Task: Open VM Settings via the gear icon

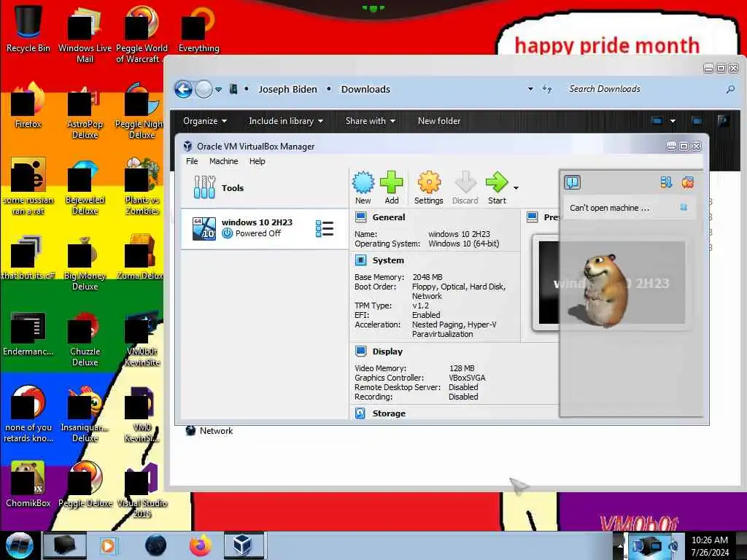Action: [429, 187]
